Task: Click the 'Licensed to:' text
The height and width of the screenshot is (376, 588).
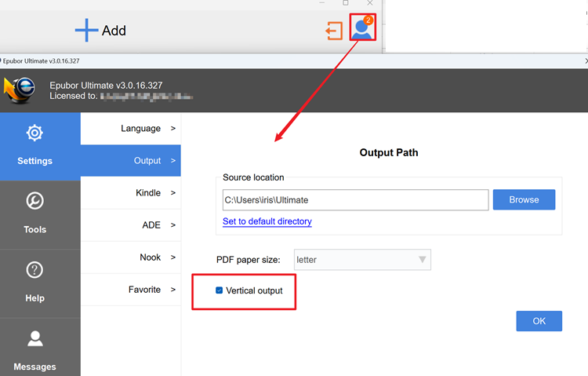Action: (x=74, y=97)
